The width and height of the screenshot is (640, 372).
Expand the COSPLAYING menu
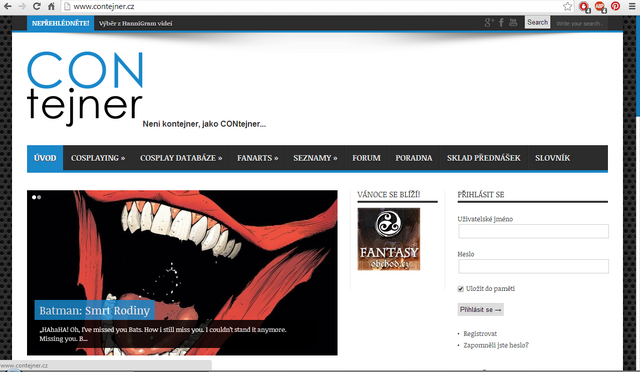[x=98, y=158]
